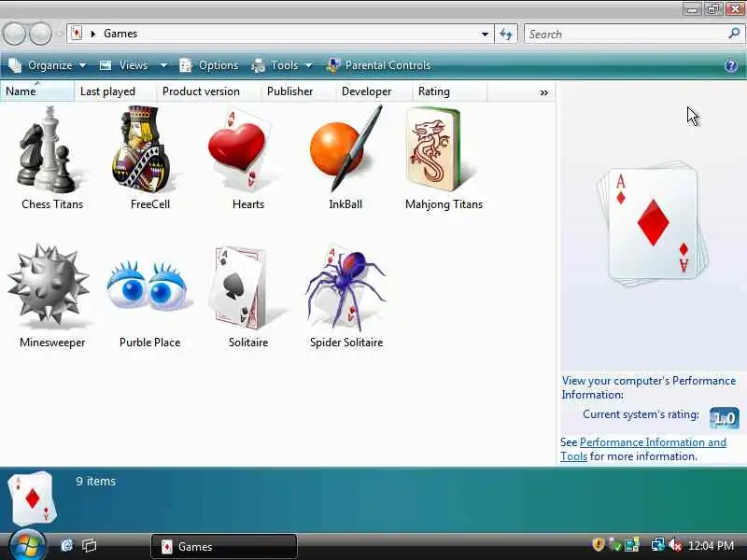Click the Chess Titans label text

pyautogui.click(x=52, y=204)
